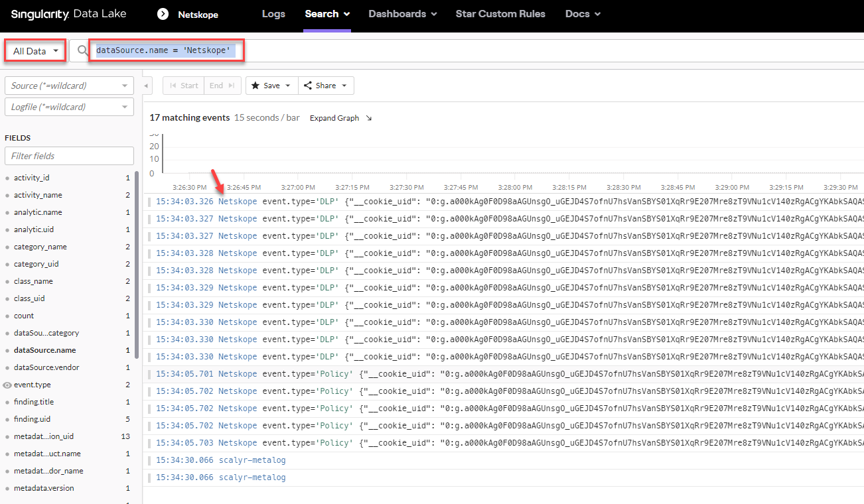Click the Expand Graph link

pyautogui.click(x=334, y=118)
